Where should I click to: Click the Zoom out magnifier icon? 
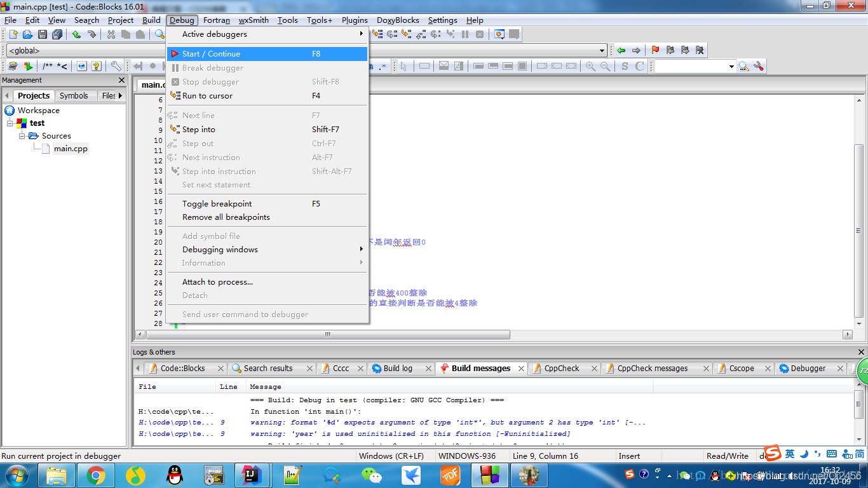point(605,66)
